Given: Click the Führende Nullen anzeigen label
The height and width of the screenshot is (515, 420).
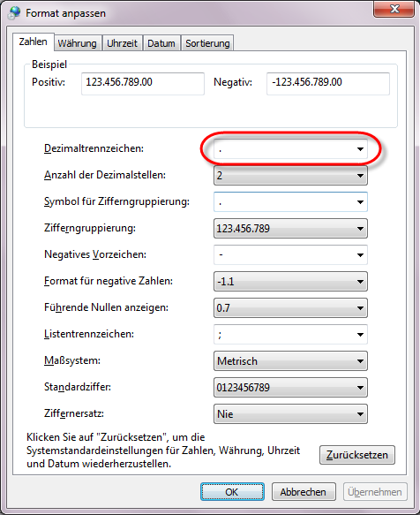Looking at the screenshot, I should pyautogui.click(x=106, y=307).
